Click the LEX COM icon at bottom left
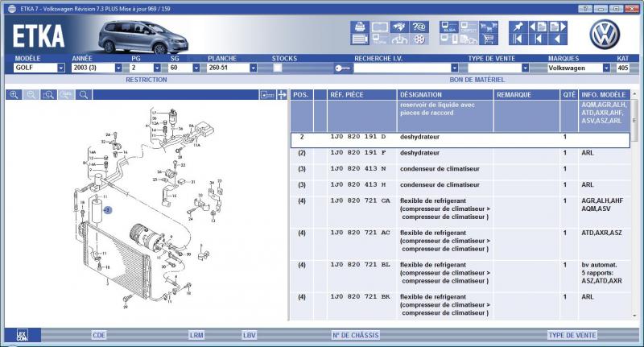Screen dimensions: 644x347 (23, 335)
